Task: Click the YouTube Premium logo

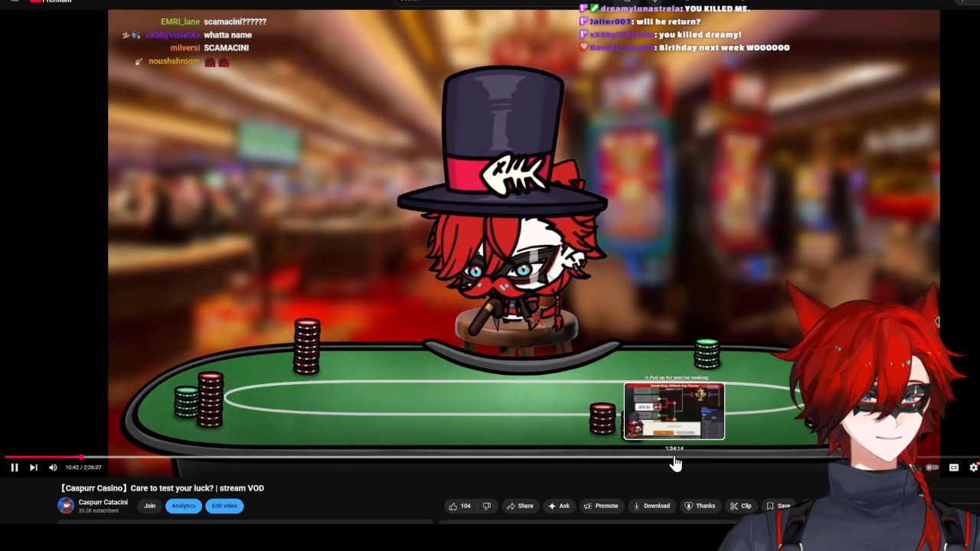Action: [x=51, y=2]
